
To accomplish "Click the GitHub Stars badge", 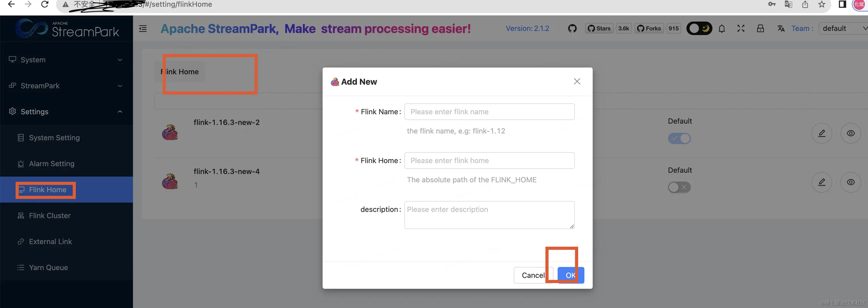I will coord(599,29).
